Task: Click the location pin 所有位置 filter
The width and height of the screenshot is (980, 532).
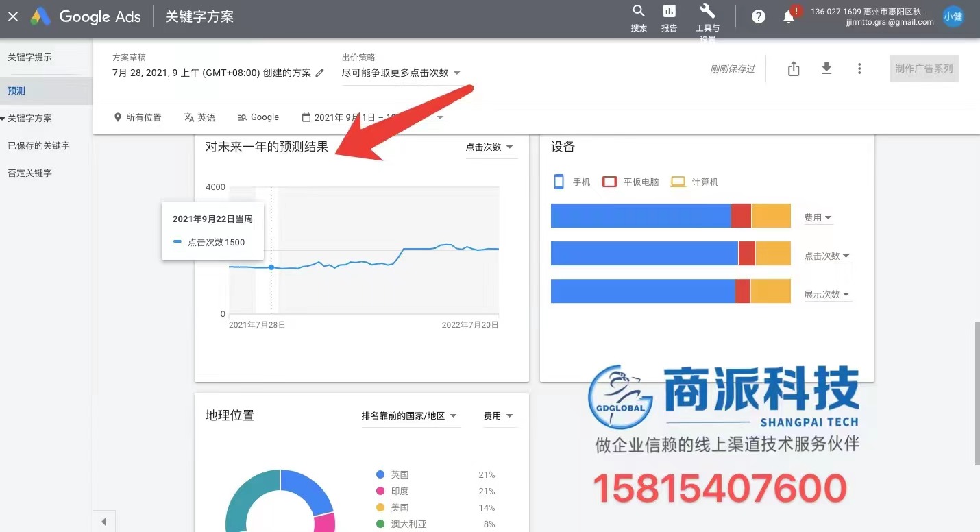Action: point(138,117)
